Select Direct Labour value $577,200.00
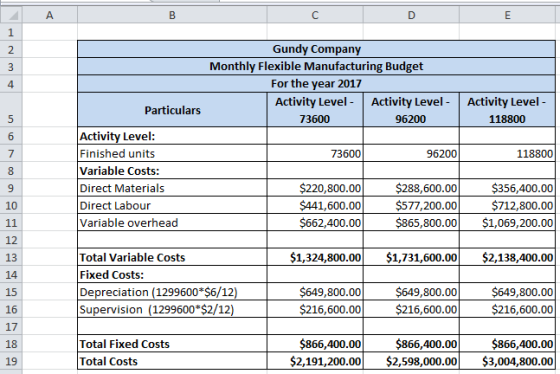 411,205
